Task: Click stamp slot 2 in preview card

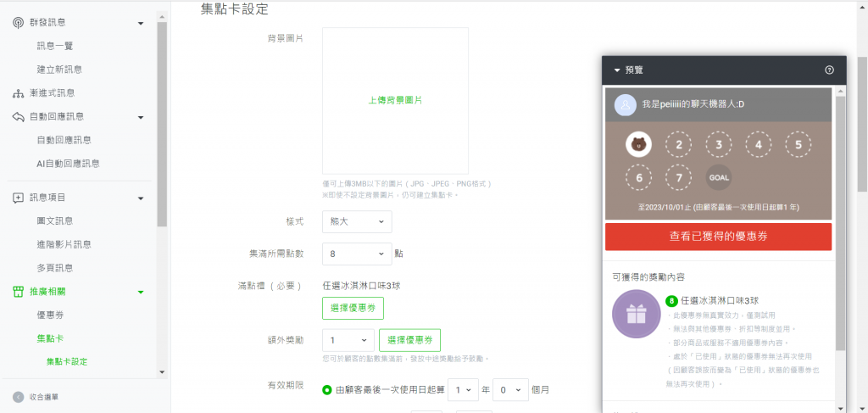Action: click(679, 145)
